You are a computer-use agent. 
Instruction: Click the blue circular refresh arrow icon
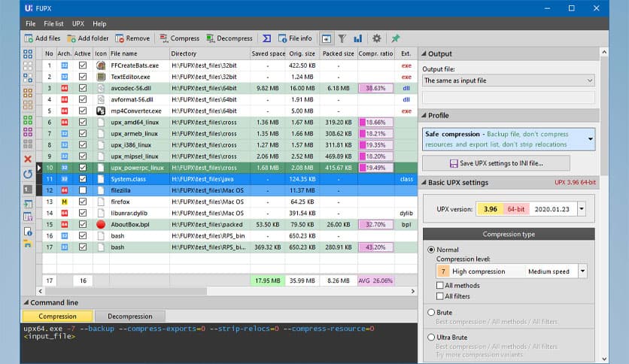pos(28,174)
